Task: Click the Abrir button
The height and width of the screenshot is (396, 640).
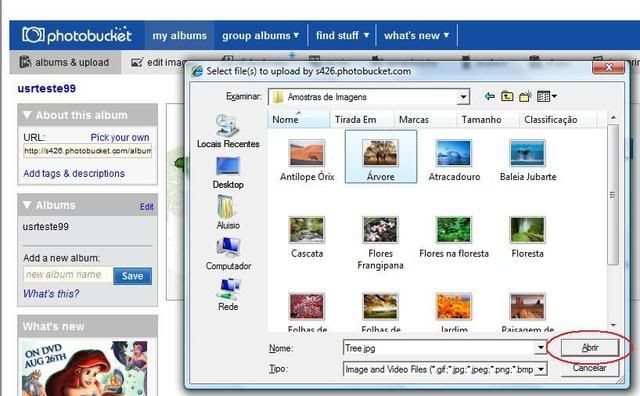Action: pos(589,348)
